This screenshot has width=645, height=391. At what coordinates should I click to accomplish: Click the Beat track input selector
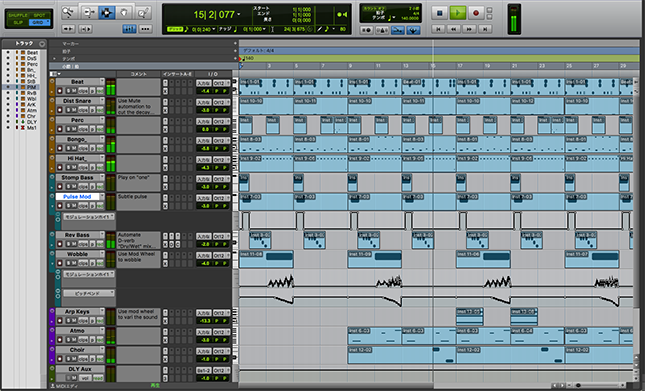tap(203, 83)
